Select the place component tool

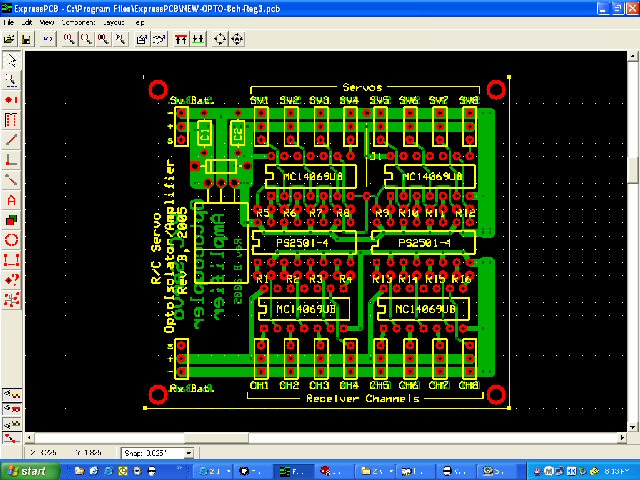coord(11,120)
